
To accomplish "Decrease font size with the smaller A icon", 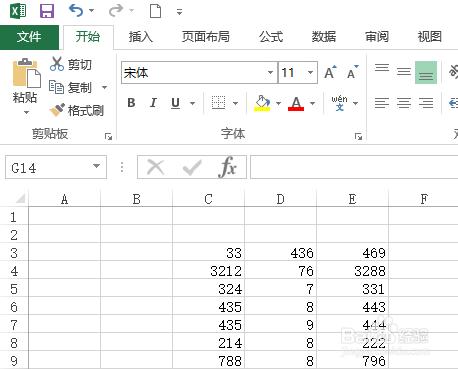I will (x=352, y=72).
